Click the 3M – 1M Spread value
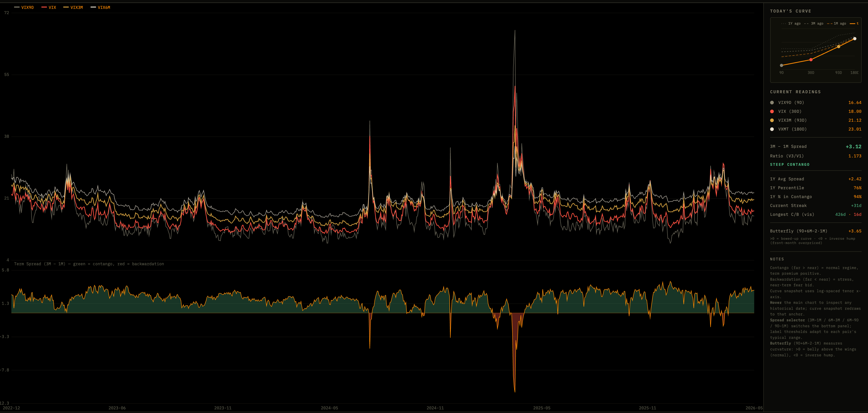868x413 pixels. [853, 146]
